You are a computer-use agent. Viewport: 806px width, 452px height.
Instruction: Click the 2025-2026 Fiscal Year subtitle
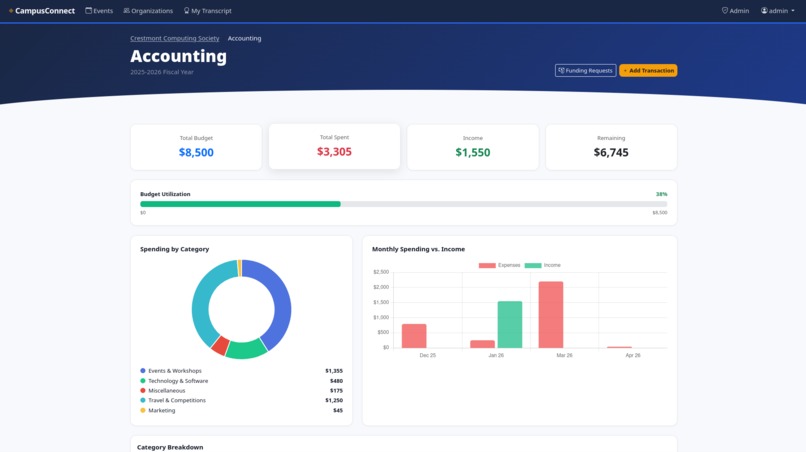(x=162, y=72)
